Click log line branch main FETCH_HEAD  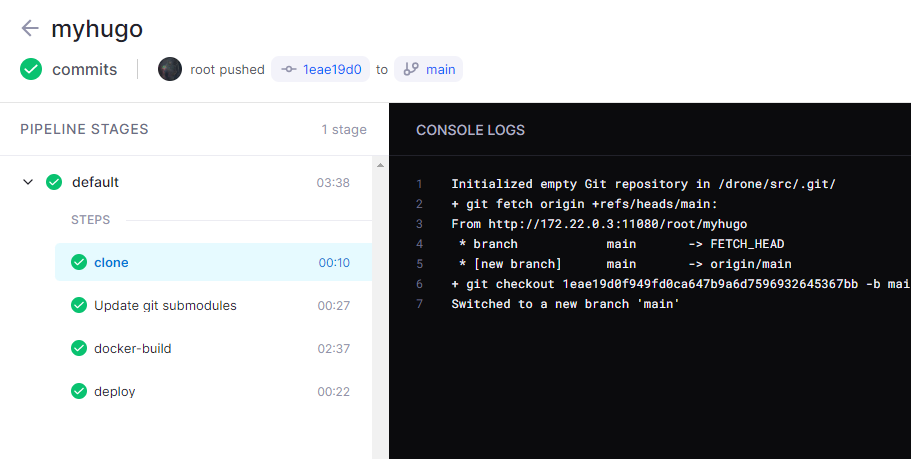coord(621,244)
